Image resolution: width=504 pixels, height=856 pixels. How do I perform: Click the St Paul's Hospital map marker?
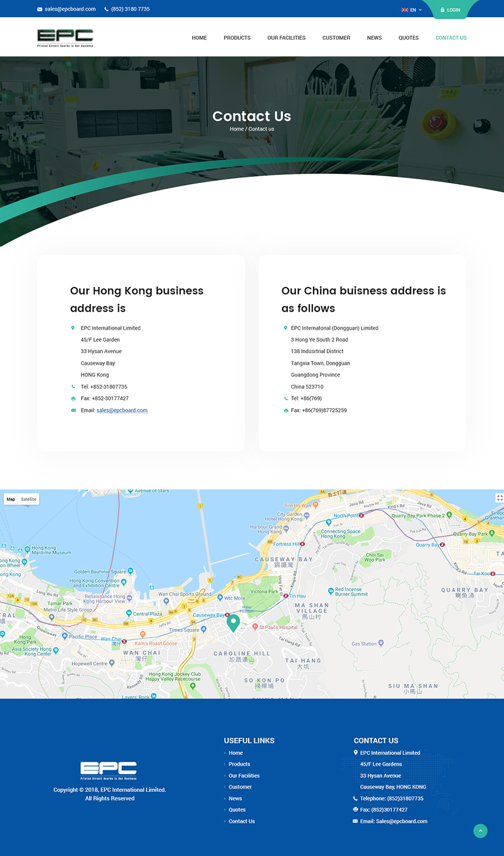click(255, 627)
